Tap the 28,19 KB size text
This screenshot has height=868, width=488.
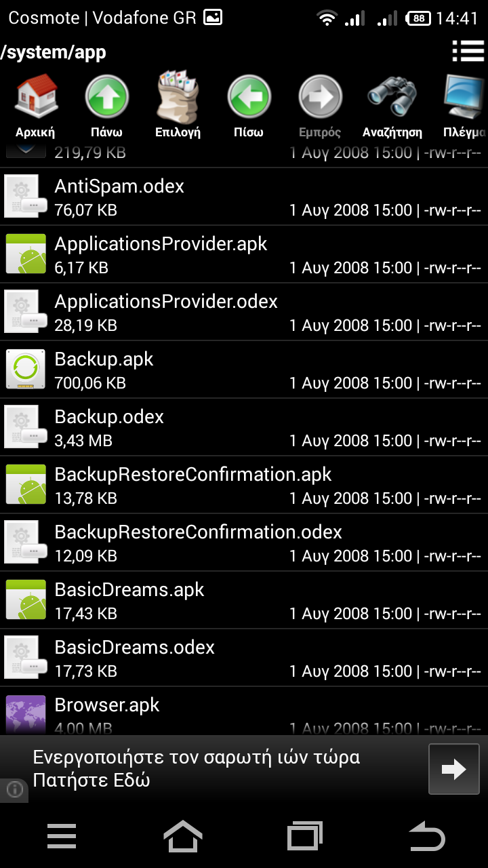[x=85, y=326]
